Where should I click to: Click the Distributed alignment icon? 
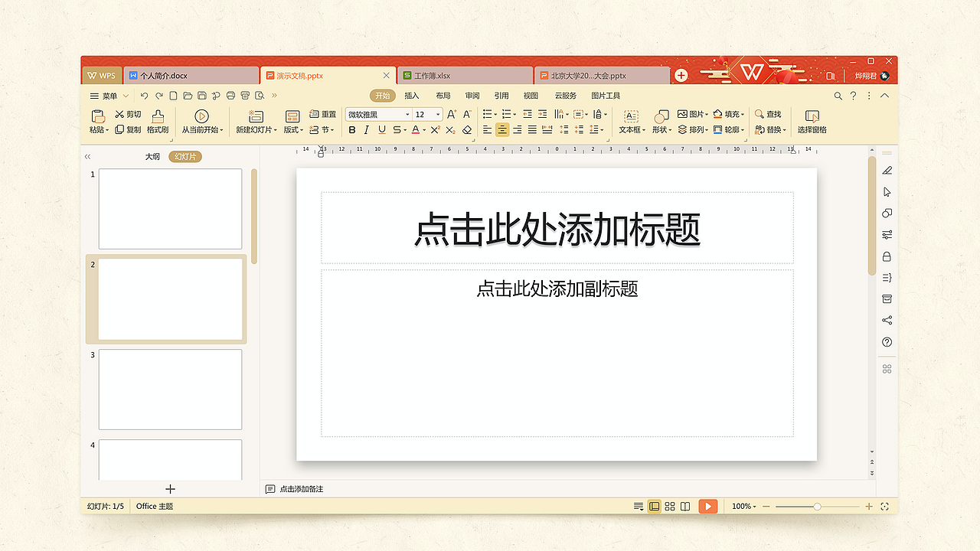click(x=547, y=130)
